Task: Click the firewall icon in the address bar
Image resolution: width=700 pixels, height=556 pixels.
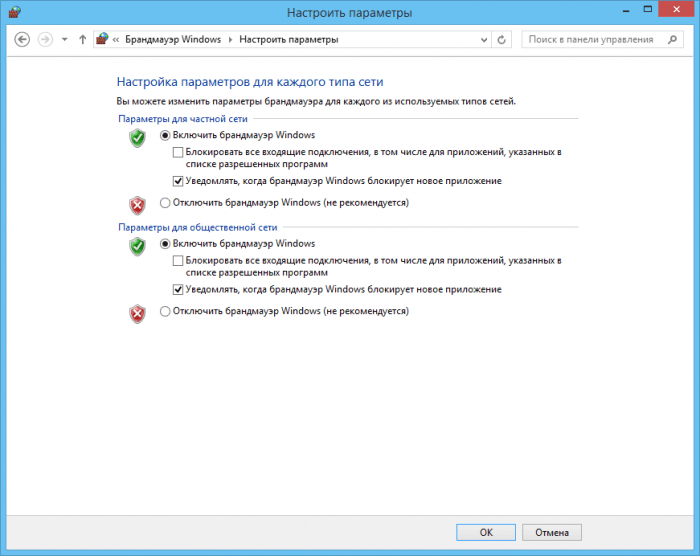Action: (102, 39)
